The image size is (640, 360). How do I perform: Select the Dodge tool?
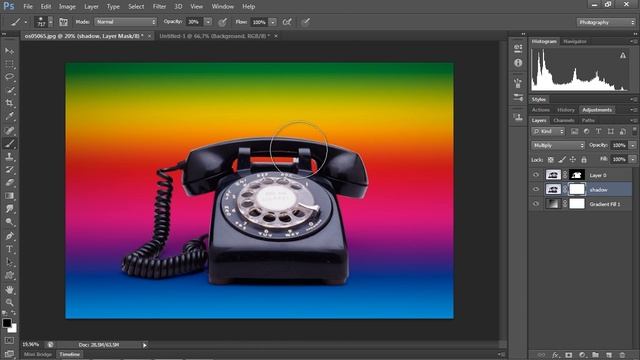(x=9, y=222)
